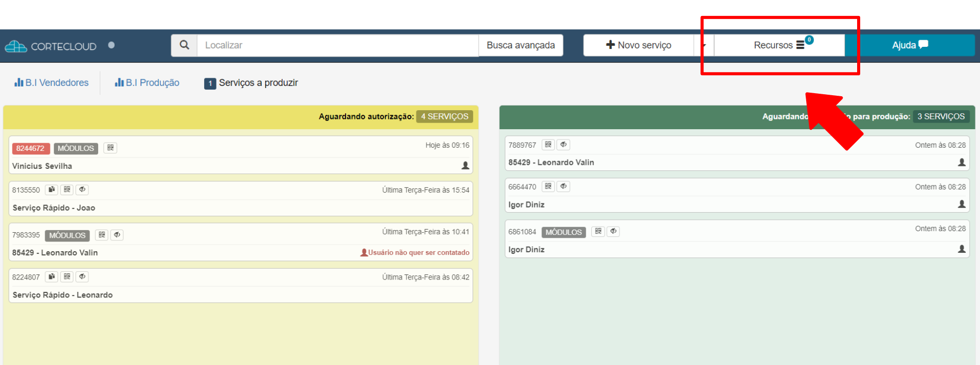Screen dimensions: 980x365
Task: Expand the Novo serviço dropdown arrow
Action: (703, 45)
